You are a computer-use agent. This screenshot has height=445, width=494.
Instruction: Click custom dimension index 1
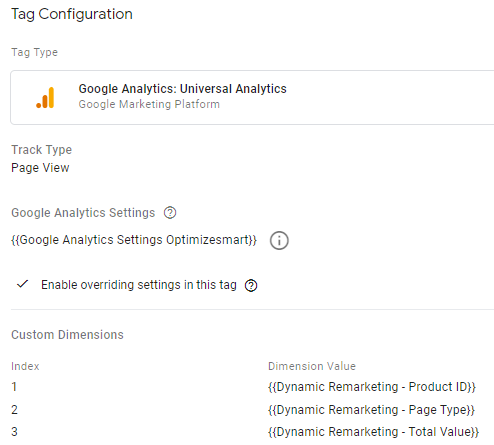[x=14, y=387]
